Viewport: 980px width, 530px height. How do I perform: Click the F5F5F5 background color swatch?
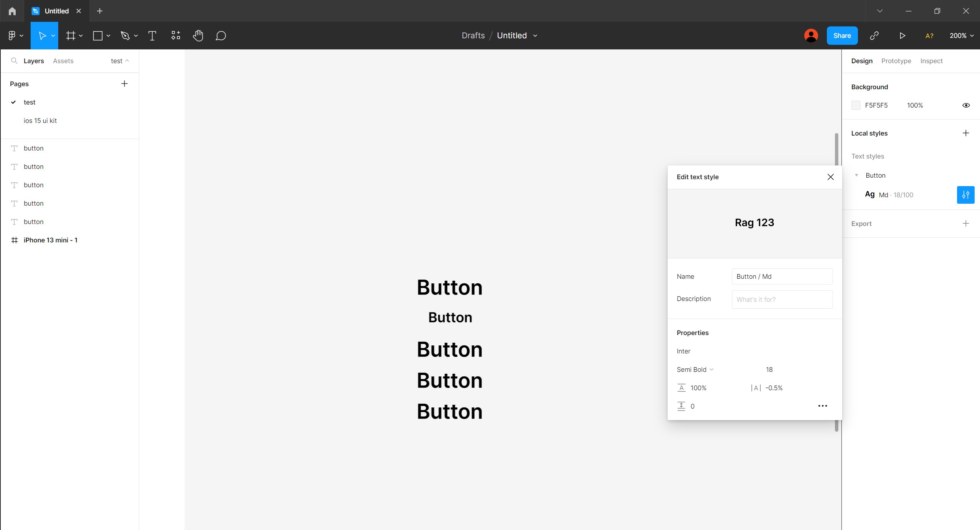[x=856, y=105]
